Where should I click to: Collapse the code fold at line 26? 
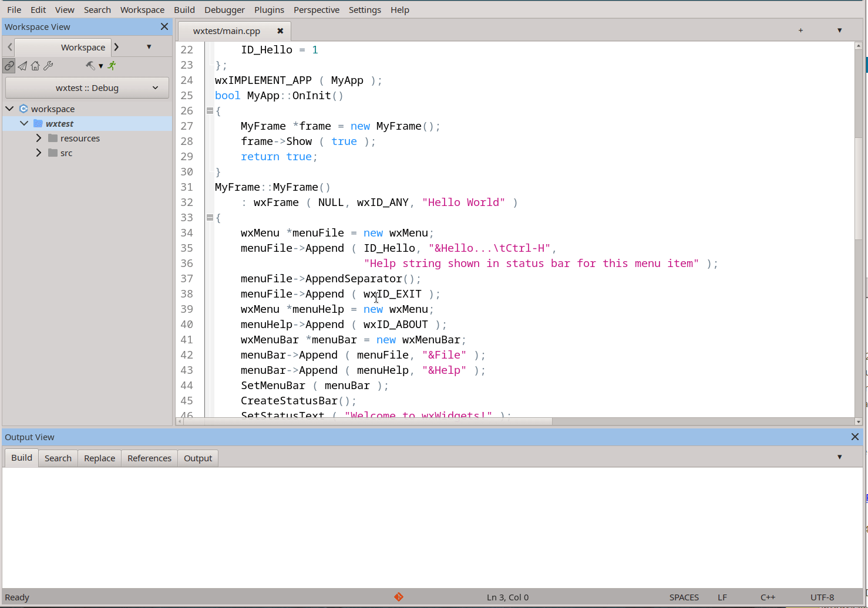click(x=210, y=110)
